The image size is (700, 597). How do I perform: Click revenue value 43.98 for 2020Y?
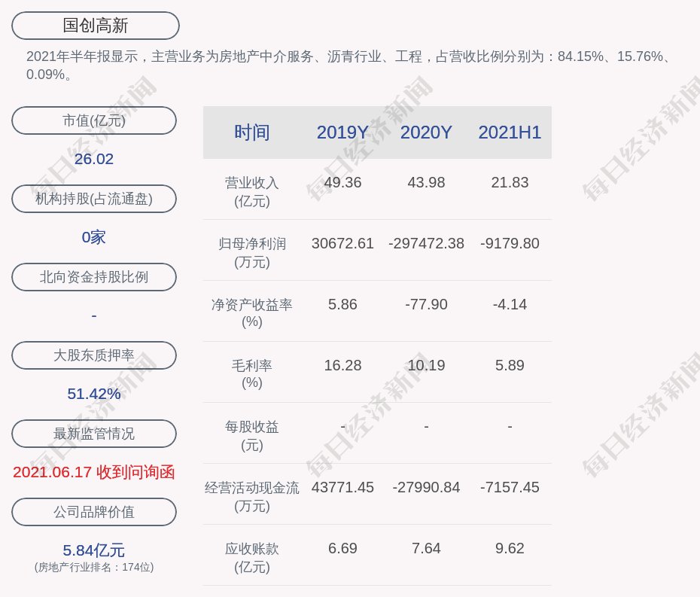pyautogui.click(x=426, y=183)
